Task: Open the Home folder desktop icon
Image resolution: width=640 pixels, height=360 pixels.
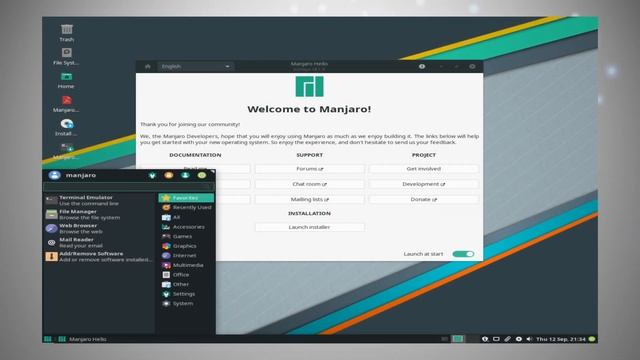Action: [66, 80]
